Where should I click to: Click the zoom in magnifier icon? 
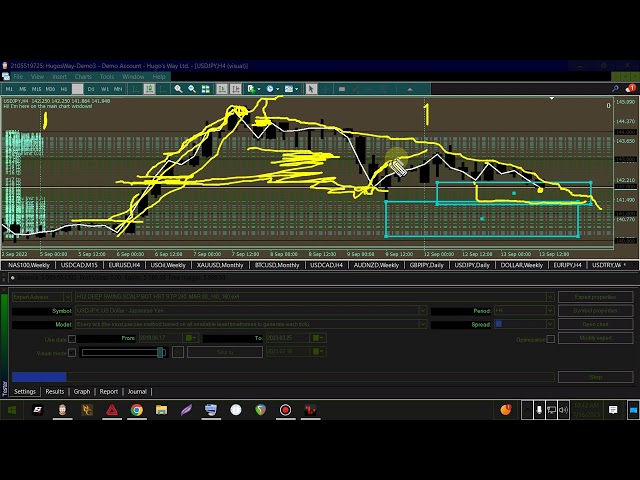click(x=179, y=89)
